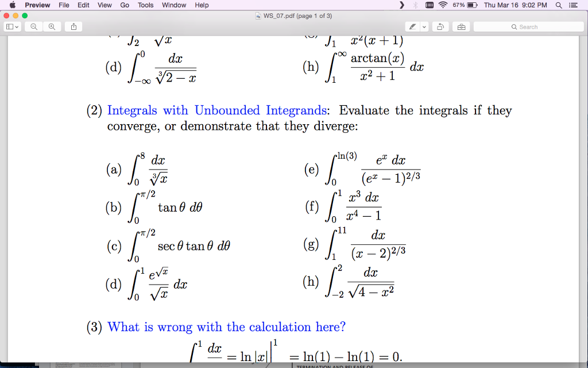Zoom out on the PDF page
588x368 pixels.
(33, 26)
